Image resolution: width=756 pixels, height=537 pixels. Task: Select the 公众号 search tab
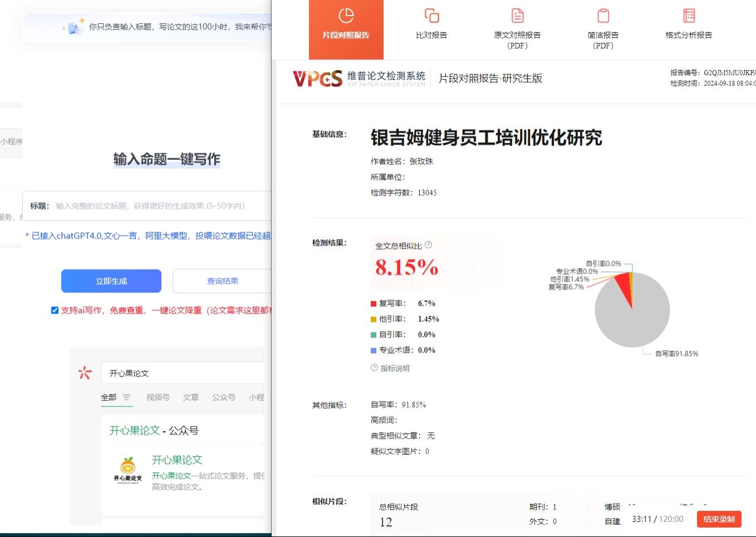pos(224,397)
